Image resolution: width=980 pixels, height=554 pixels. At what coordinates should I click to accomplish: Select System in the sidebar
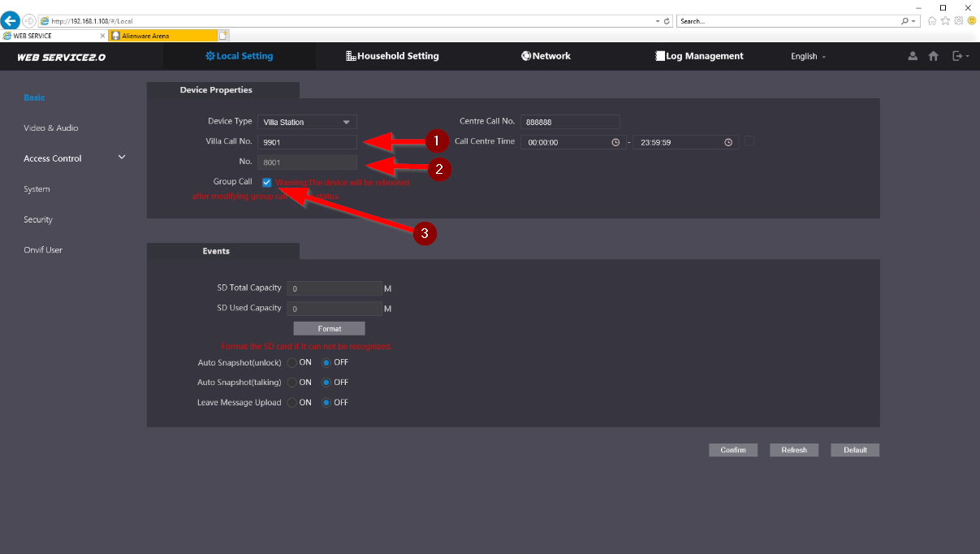tap(37, 189)
